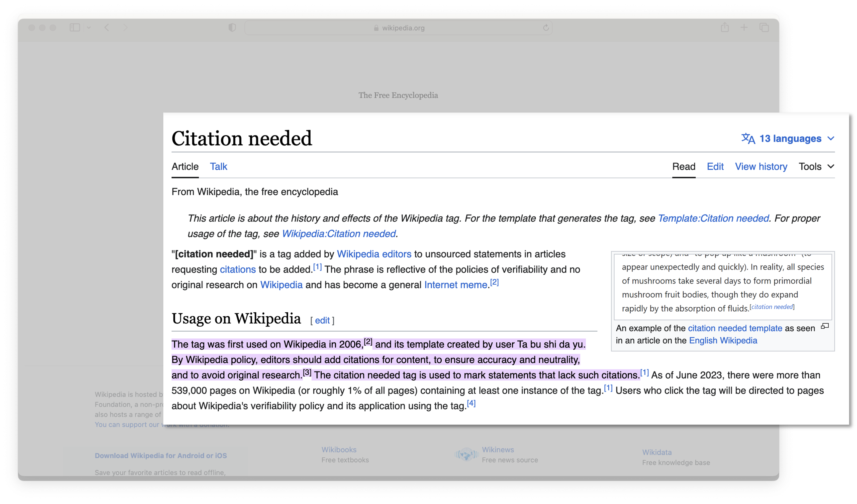Select the Article tab
Viewport: 857px width, 504px height.
tap(185, 167)
